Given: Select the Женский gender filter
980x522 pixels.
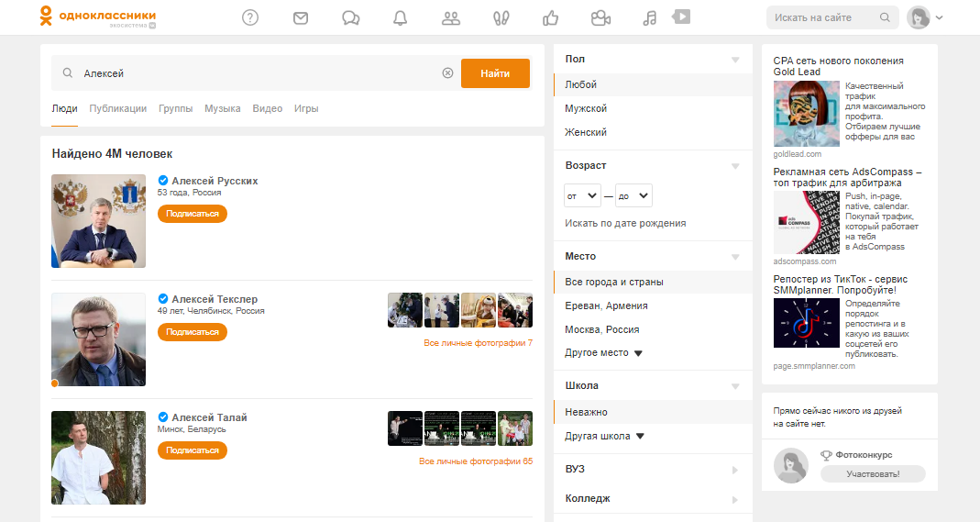Looking at the screenshot, I should [586, 132].
